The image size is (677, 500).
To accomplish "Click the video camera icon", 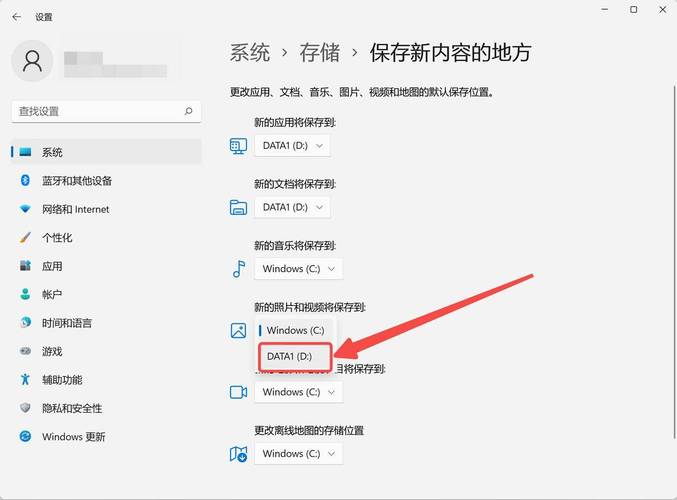I will [x=238, y=392].
